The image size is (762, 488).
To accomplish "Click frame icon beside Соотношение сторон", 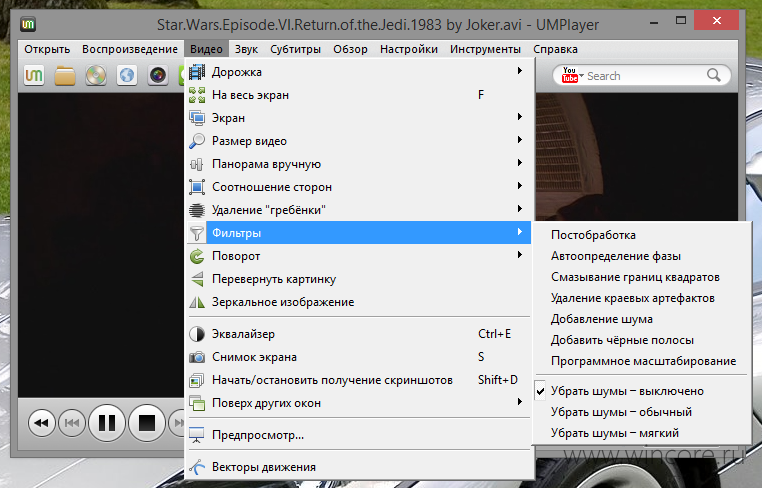I will tap(197, 187).
